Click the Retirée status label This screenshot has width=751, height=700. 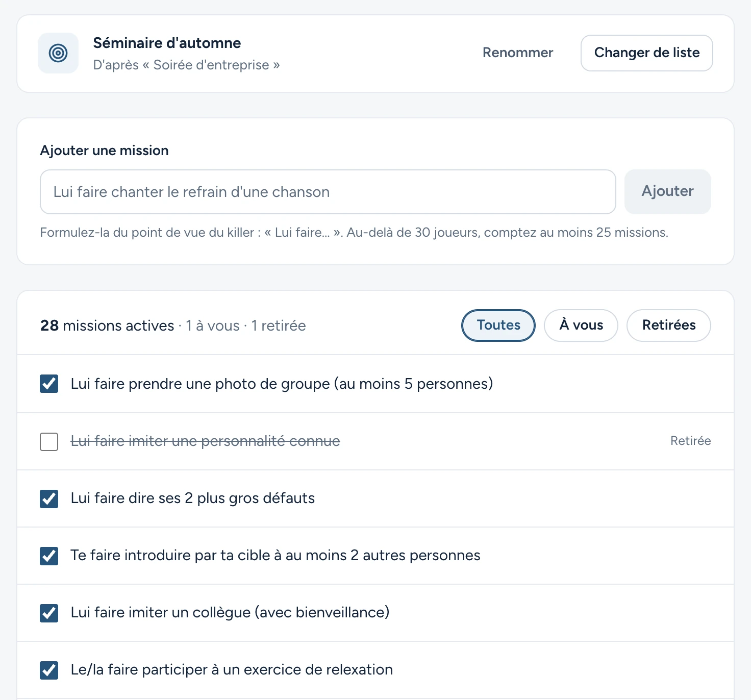point(690,441)
